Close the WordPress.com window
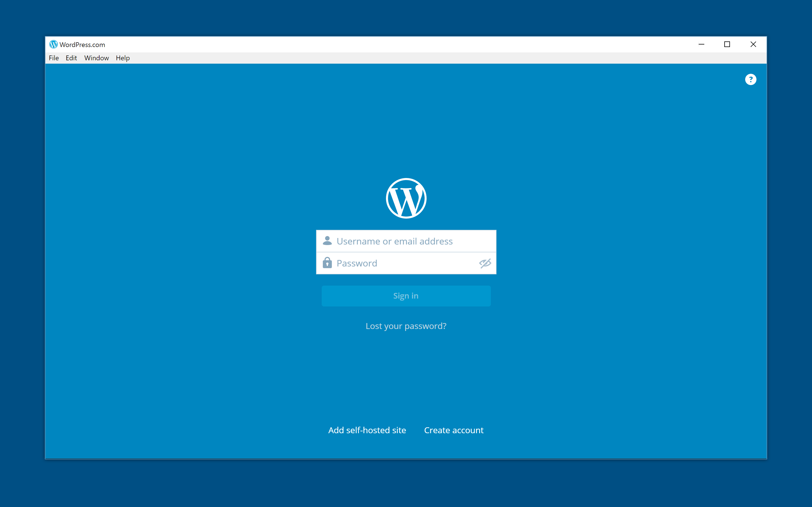This screenshot has height=507, width=812. 753,44
